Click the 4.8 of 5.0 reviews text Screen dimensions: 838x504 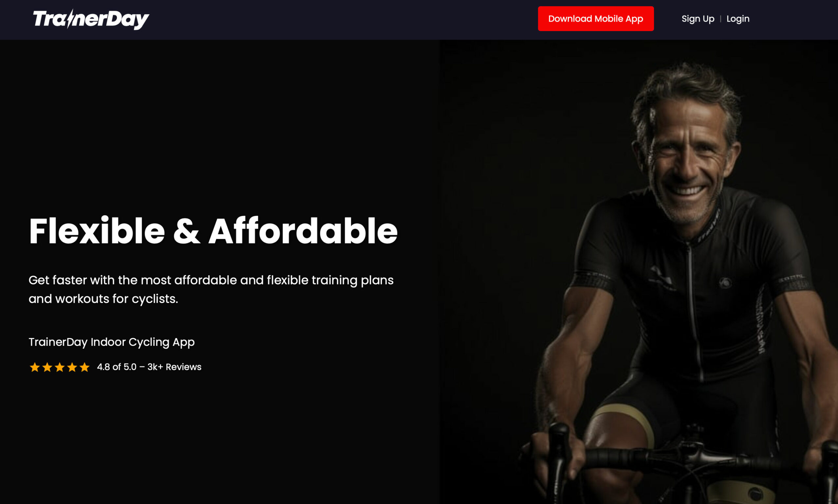tap(149, 367)
